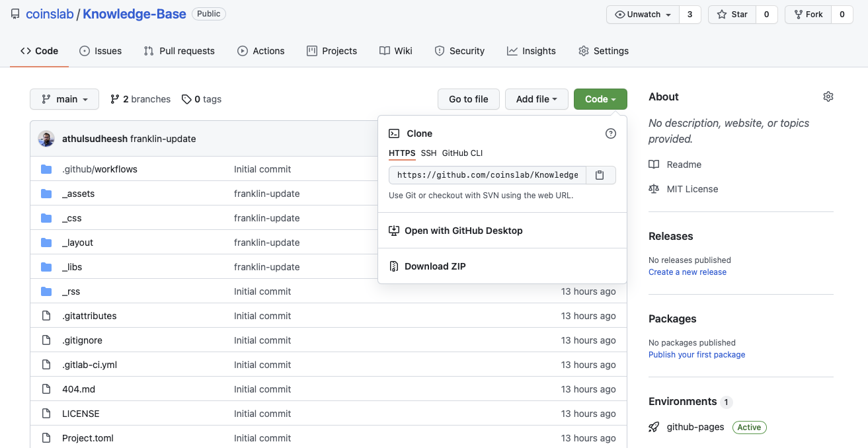Select the Code tab
868x448 pixels.
tap(39, 51)
